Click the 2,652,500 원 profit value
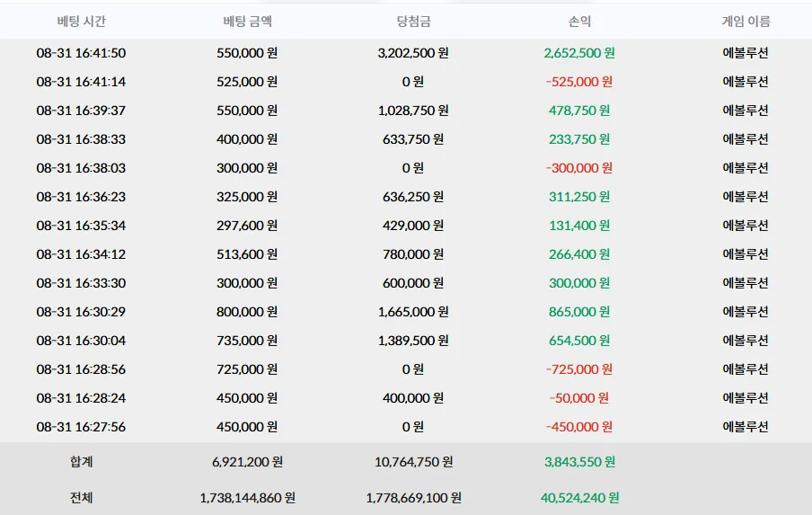Viewport: 812px width, 515px height. [579, 53]
